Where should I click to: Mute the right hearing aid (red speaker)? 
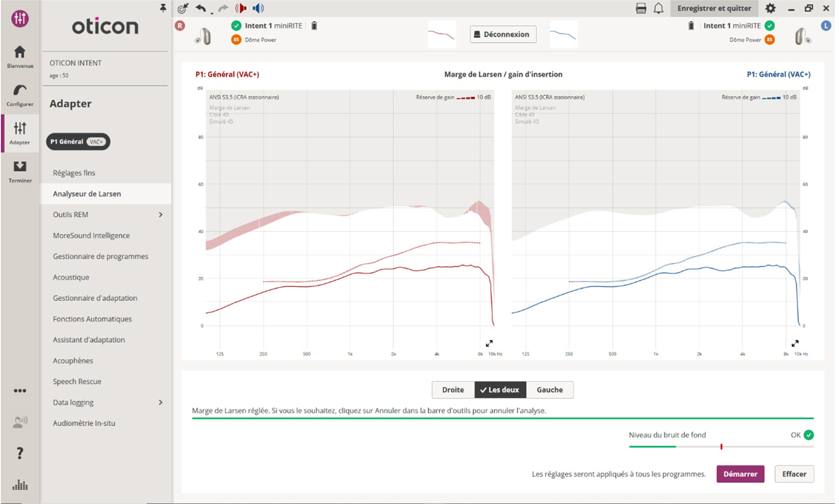(x=241, y=8)
